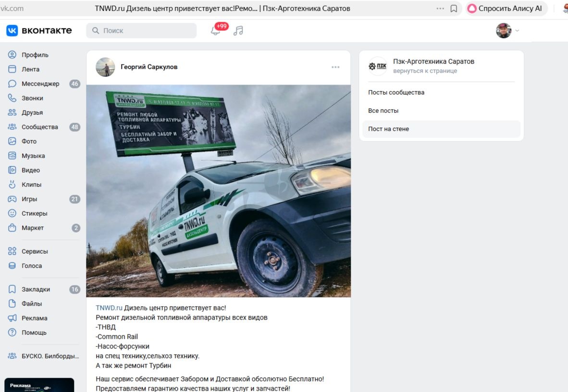
Task: Open the post's three-dot options menu
Action: point(335,67)
